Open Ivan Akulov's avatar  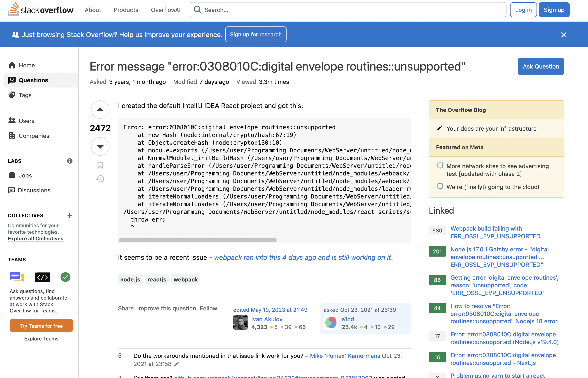[x=240, y=323]
